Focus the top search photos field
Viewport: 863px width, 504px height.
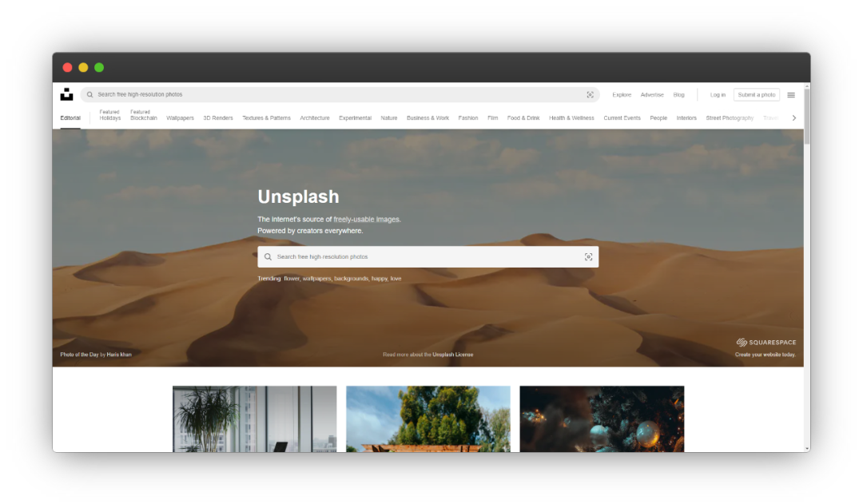(340, 94)
